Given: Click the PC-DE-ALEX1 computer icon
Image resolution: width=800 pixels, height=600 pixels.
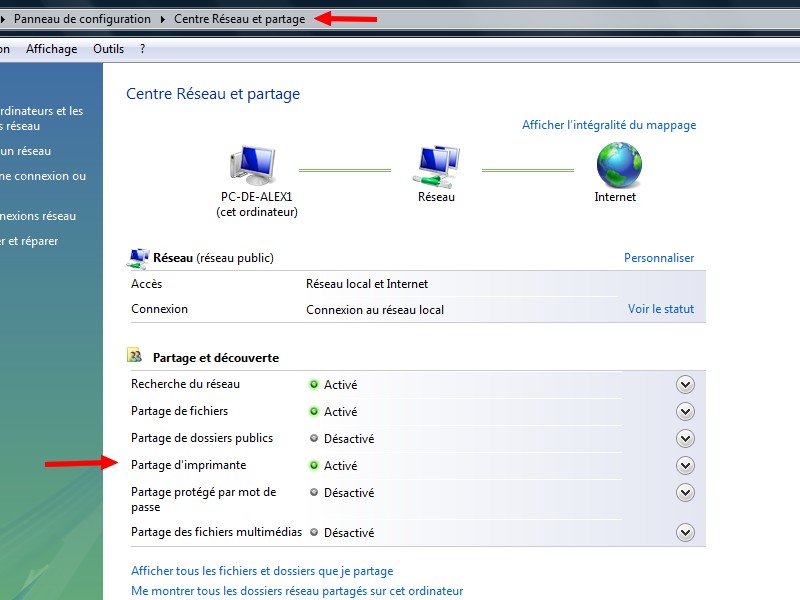Looking at the screenshot, I should tap(252, 166).
